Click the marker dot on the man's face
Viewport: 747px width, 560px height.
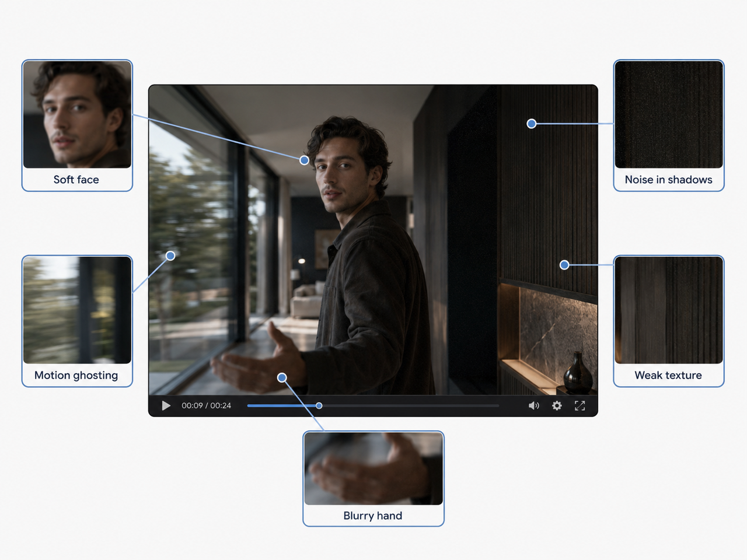click(305, 160)
